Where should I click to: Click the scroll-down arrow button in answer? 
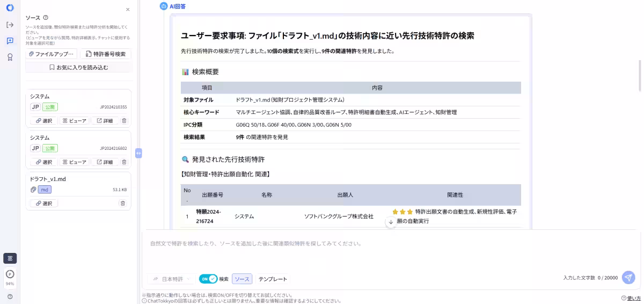point(391,222)
